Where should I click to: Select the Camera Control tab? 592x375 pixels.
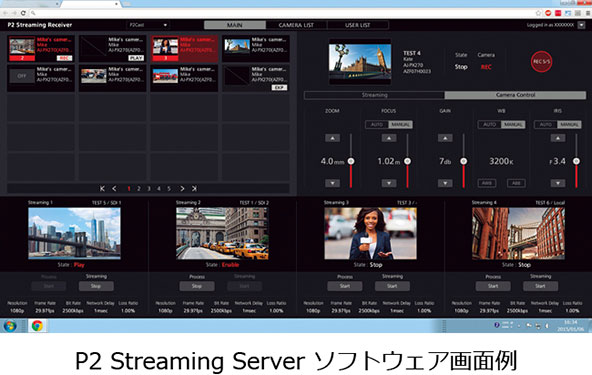point(515,95)
